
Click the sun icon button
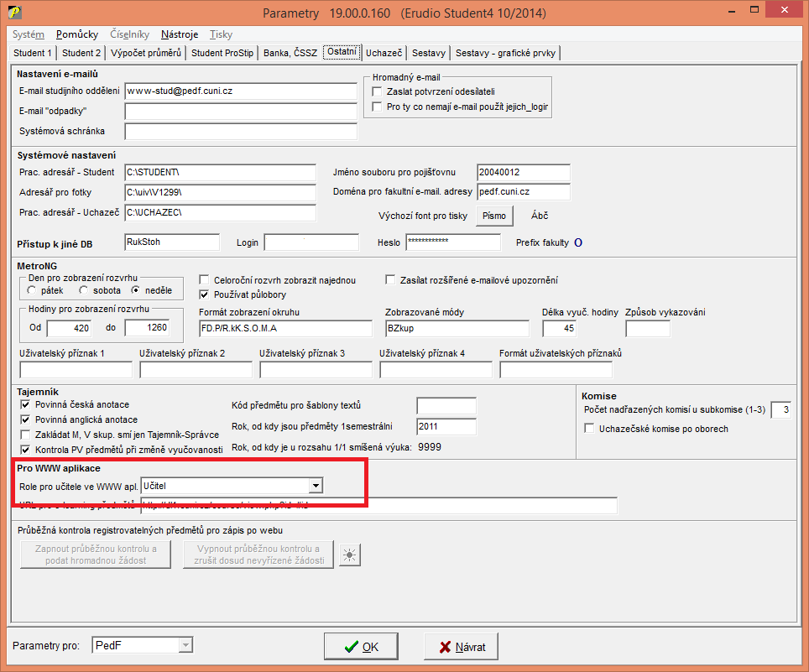(x=349, y=554)
